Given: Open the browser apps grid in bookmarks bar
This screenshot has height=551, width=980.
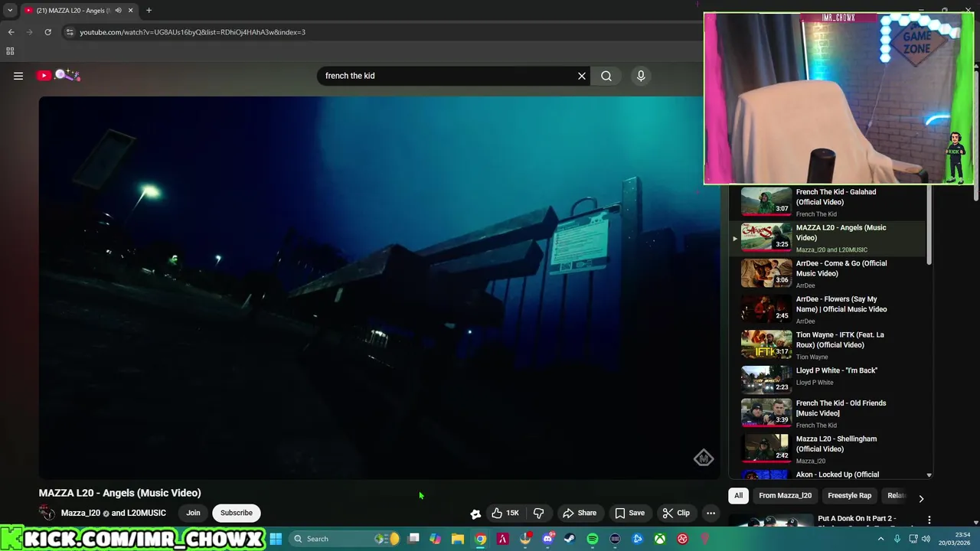Looking at the screenshot, I should [x=10, y=51].
